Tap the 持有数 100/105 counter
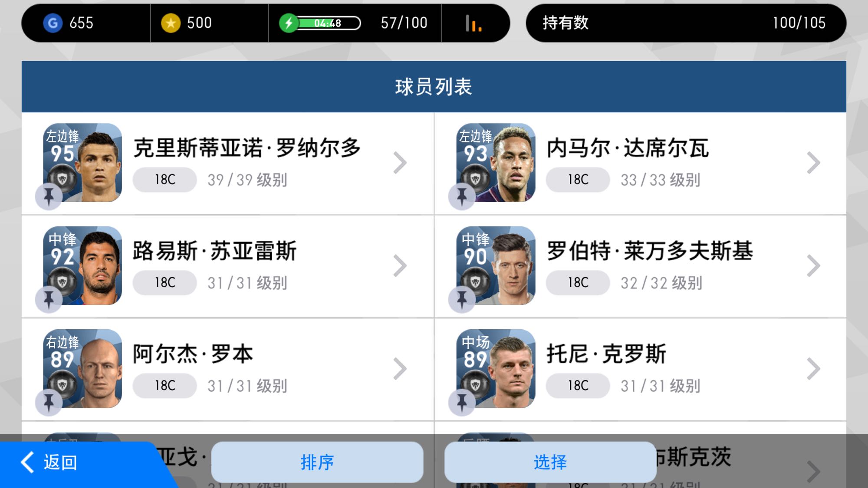This screenshot has height=488, width=868. [686, 23]
